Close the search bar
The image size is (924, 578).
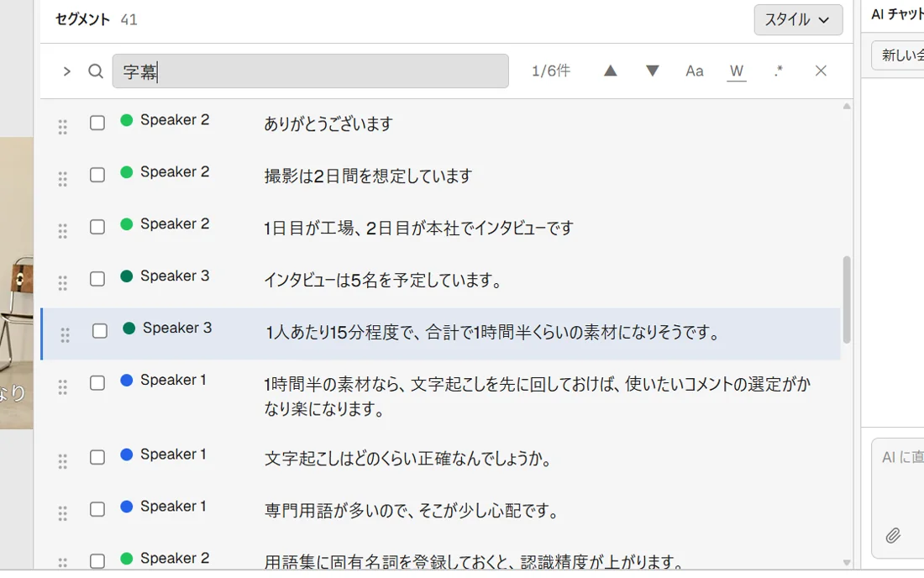tap(821, 71)
